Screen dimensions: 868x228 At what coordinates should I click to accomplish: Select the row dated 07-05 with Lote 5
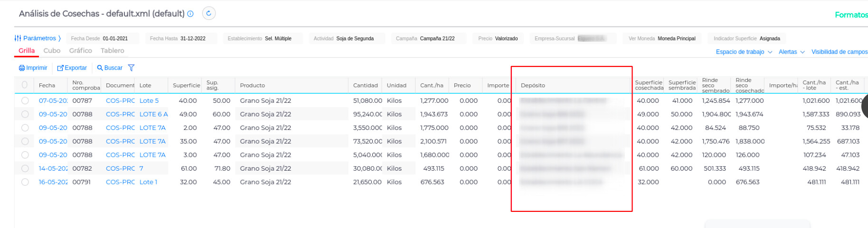point(25,100)
